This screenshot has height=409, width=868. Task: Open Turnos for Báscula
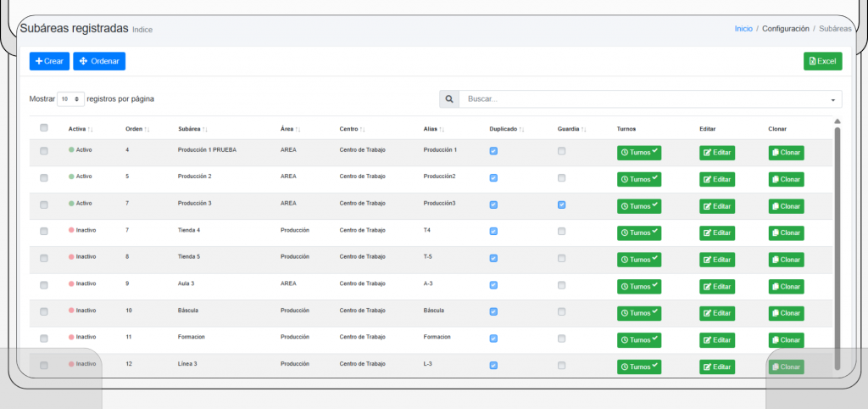(x=639, y=313)
